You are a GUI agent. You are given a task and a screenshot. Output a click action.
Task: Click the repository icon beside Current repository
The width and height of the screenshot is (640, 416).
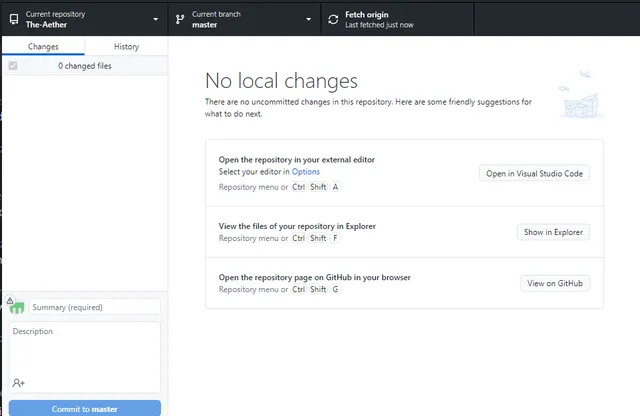[14, 19]
